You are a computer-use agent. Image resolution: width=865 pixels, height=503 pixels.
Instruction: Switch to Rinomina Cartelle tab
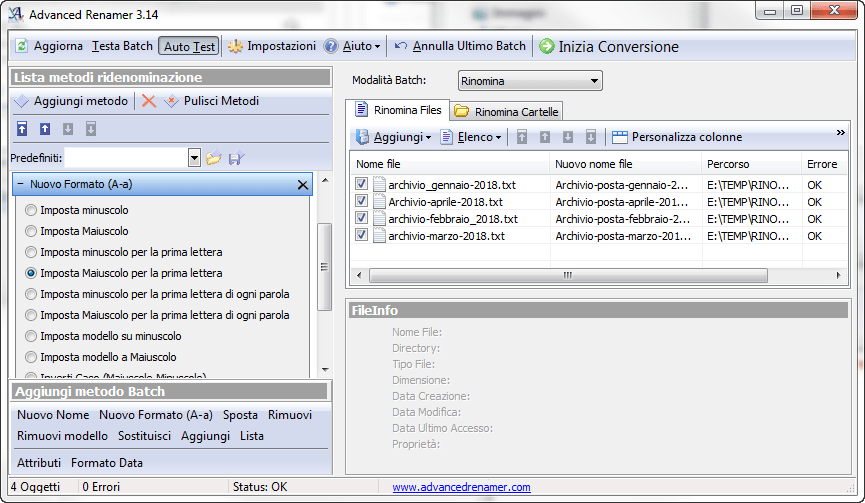pyautogui.click(x=506, y=112)
